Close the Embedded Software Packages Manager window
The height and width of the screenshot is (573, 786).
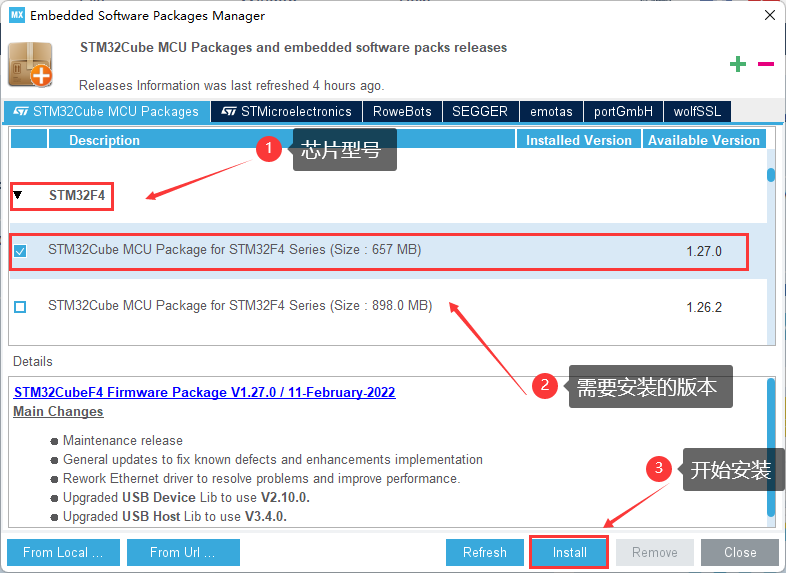coord(770,15)
